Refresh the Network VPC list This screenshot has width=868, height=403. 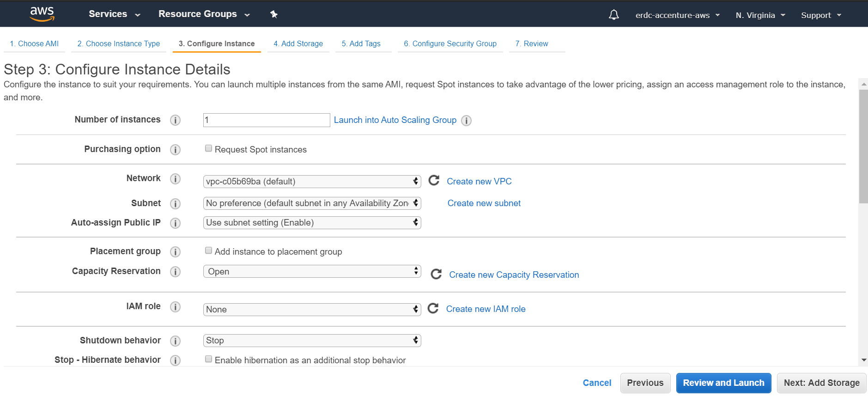point(434,180)
